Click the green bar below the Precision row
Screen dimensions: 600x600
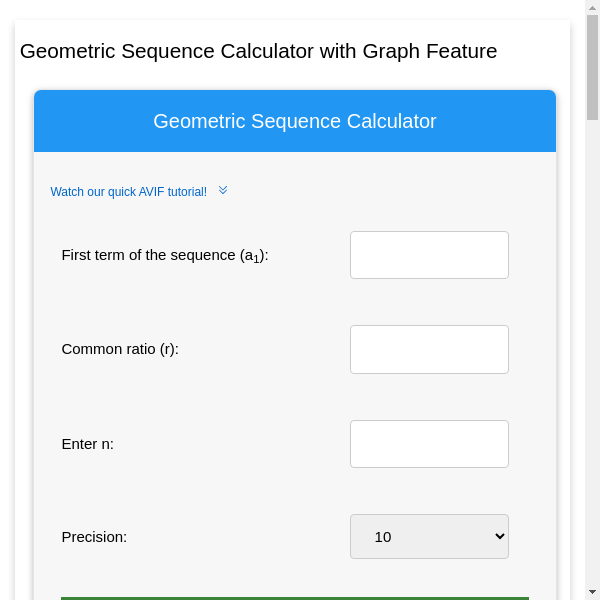[294, 598]
